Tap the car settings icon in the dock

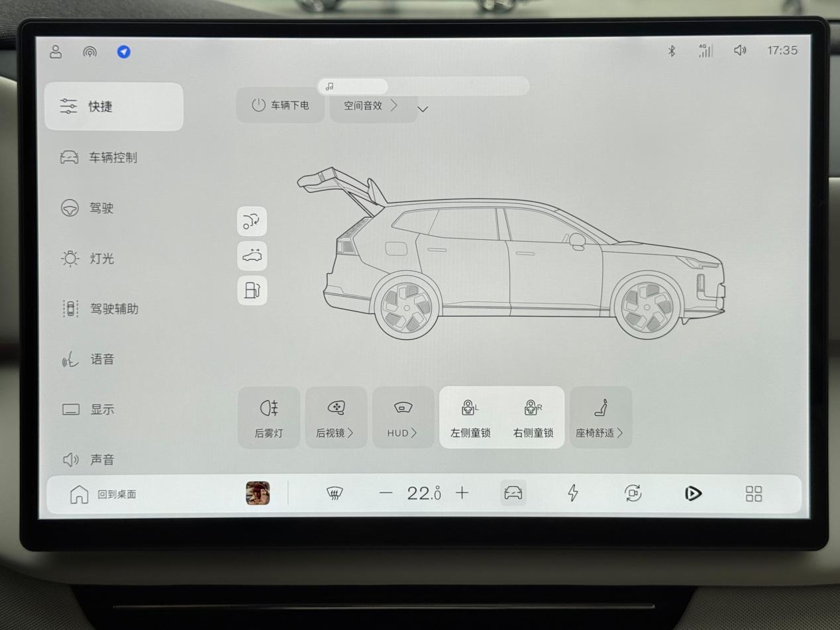pyautogui.click(x=513, y=493)
